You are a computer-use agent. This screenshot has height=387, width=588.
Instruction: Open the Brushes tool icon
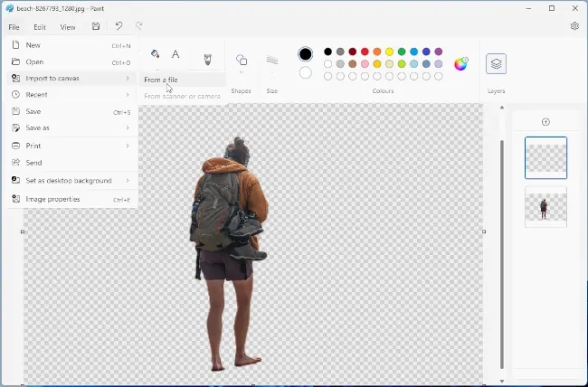[207, 60]
